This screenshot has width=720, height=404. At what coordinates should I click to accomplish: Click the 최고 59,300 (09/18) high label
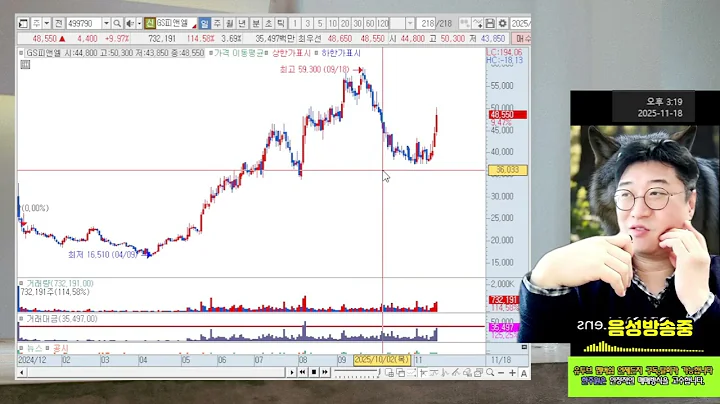[x=315, y=69]
